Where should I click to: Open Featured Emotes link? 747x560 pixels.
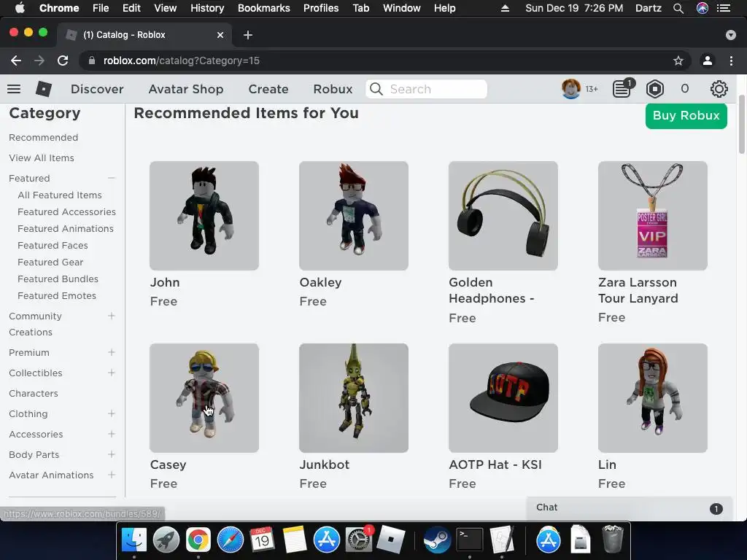coord(57,296)
